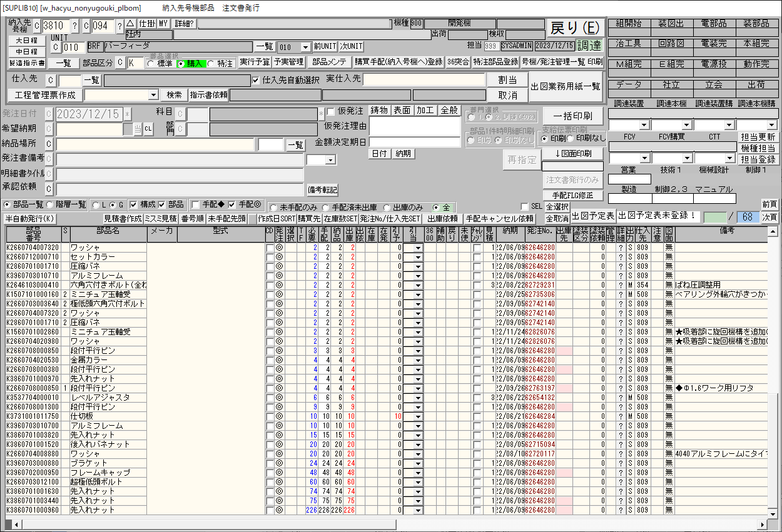Click the ? button next to 094
The height and width of the screenshot is (532, 782).
pyautogui.click(x=119, y=26)
